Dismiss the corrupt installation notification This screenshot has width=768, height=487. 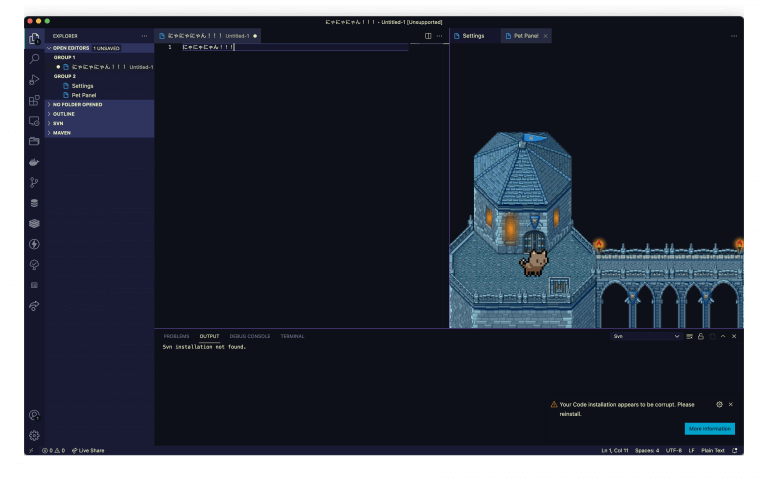(x=731, y=404)
